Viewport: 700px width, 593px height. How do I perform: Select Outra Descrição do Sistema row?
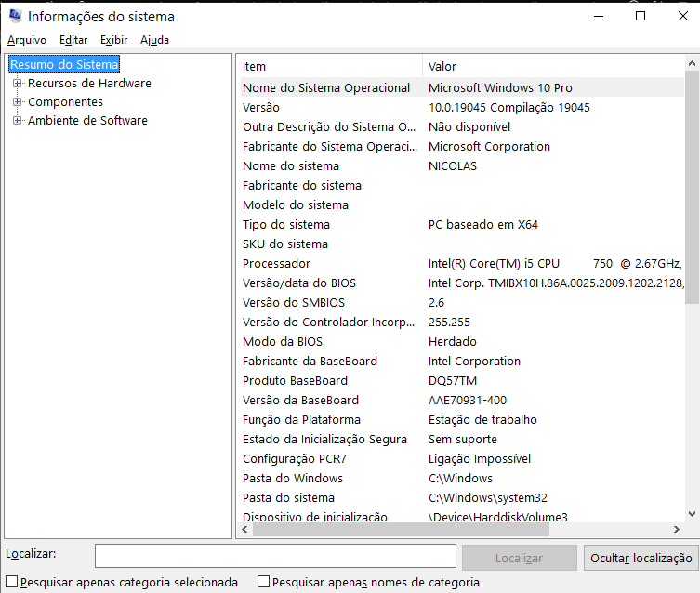tap(462, 127)
